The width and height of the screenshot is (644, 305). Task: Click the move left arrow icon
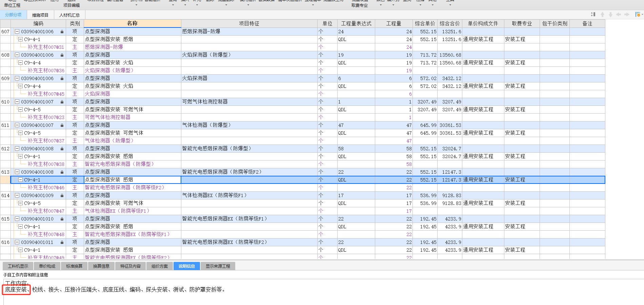point(619,15)
